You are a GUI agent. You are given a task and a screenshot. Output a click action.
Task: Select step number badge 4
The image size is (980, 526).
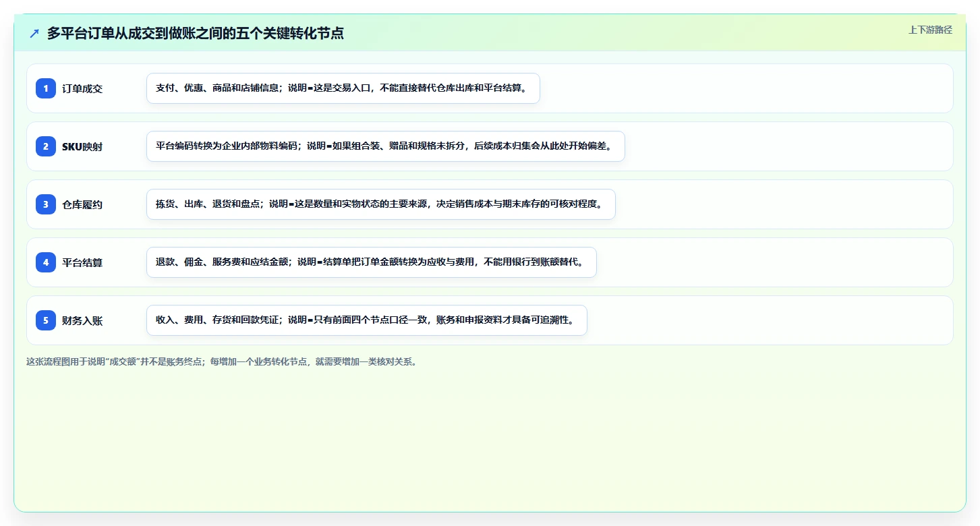click(x=46, y=262)
